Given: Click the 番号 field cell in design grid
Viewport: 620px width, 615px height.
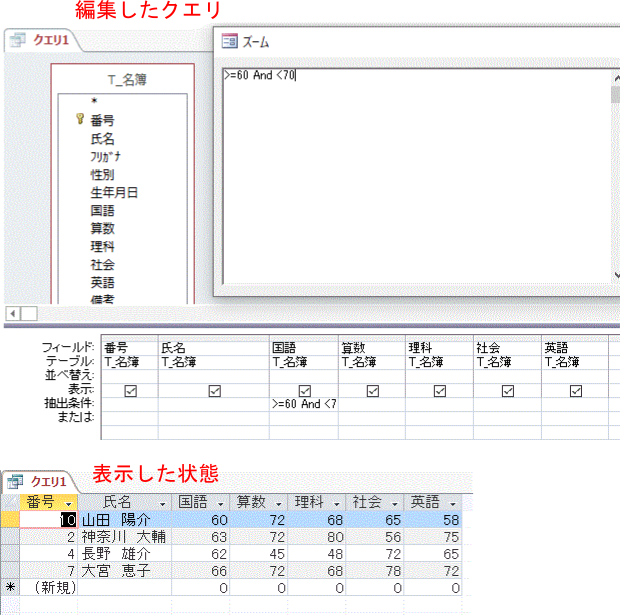Looking at the screenshot, I should click(x=130, y=348).
